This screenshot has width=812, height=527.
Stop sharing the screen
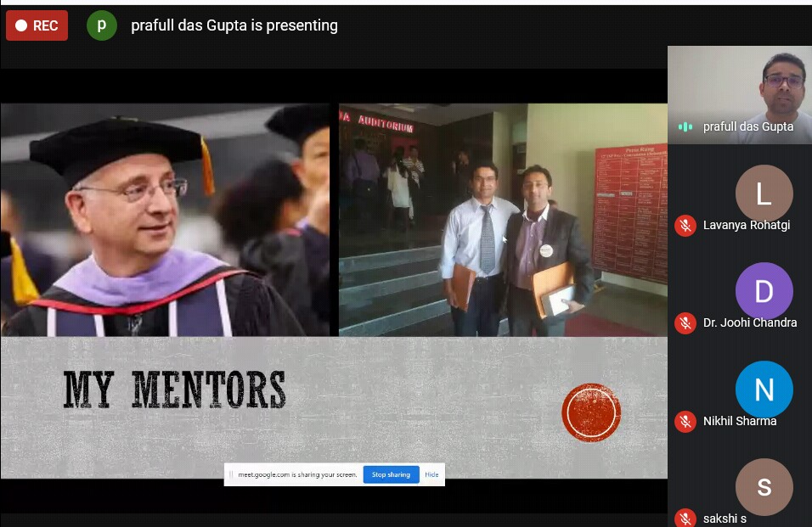[x=391, y=474]
